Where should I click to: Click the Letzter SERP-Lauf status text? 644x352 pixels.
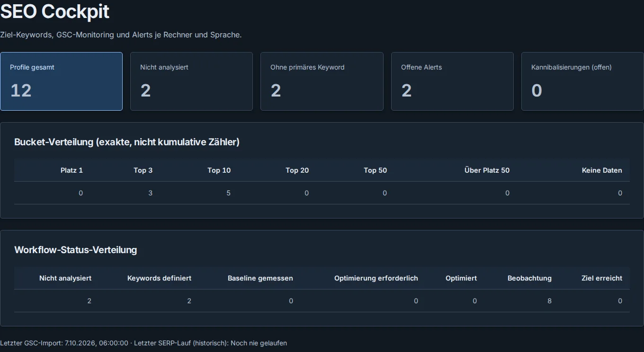tap(210, 343)
